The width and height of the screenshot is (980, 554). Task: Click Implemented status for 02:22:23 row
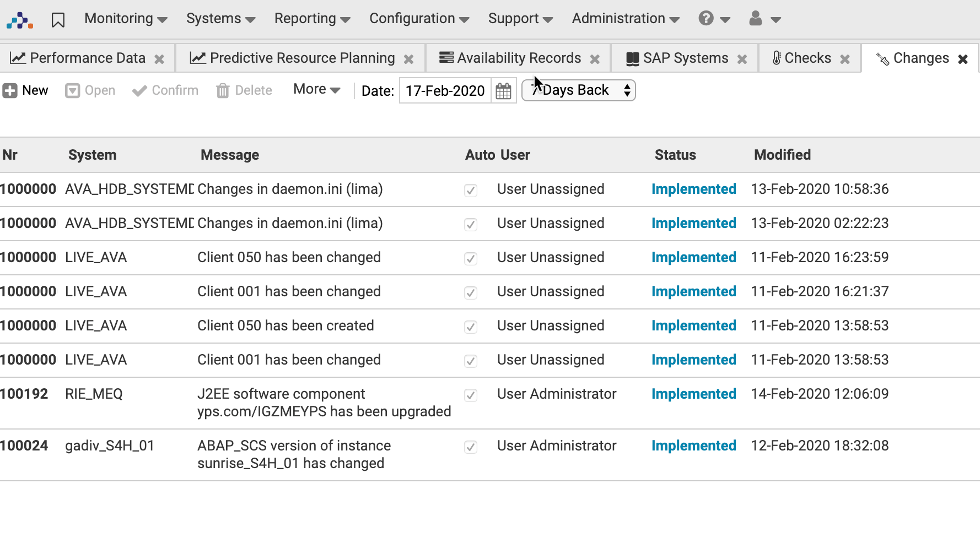pos(693,223)
